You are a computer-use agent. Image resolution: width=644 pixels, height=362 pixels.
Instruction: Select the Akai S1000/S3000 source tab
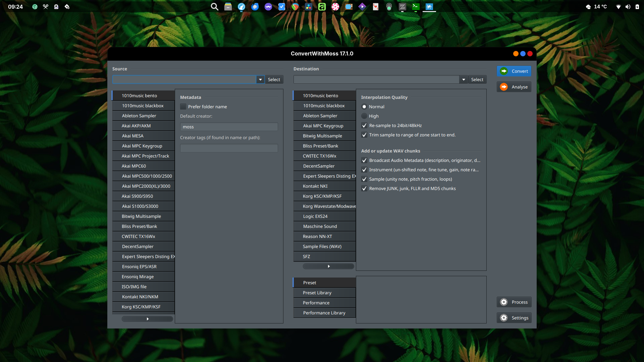143,206
